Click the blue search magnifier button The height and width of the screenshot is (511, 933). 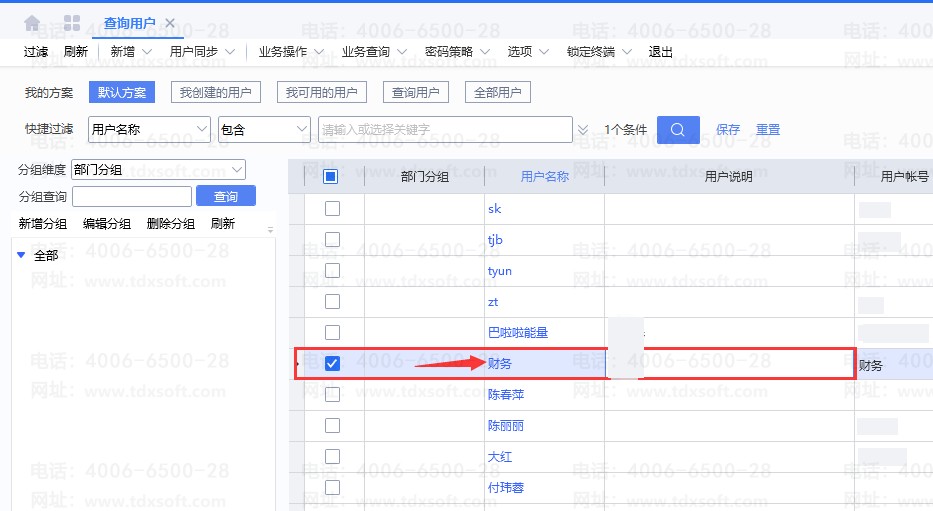tap(677, 130)
